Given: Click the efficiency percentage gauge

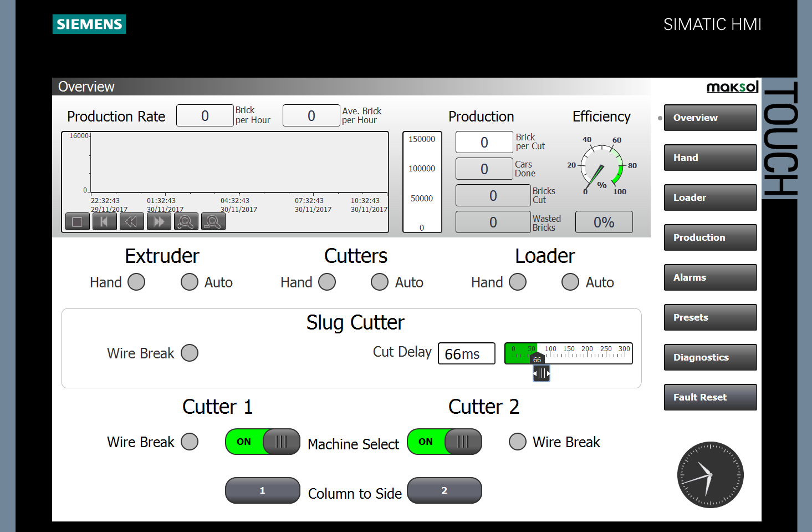Looking at the screenshot, I should (601, 166).
